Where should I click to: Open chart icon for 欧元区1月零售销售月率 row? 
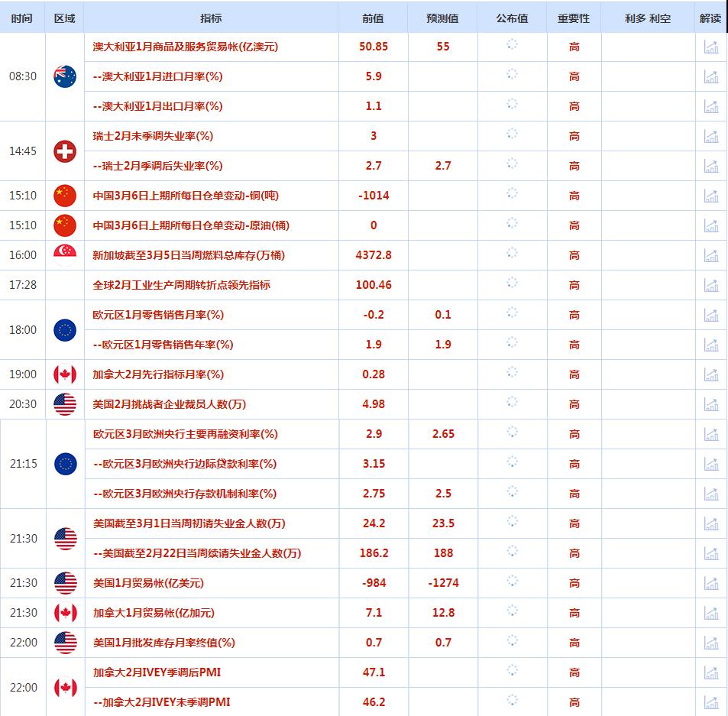pyautogui.click(x=711, y=315)
